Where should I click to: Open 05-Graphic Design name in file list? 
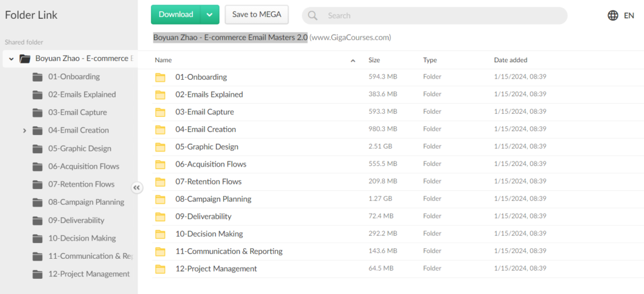coord(206,147)
